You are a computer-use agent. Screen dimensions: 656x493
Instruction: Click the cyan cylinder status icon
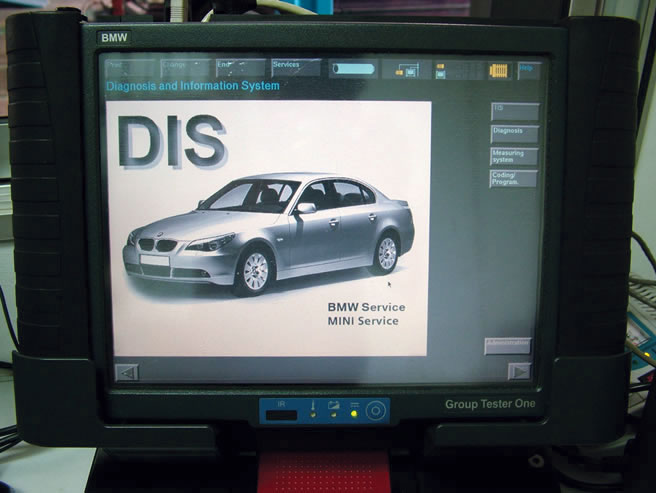click(x=352, y=69)
